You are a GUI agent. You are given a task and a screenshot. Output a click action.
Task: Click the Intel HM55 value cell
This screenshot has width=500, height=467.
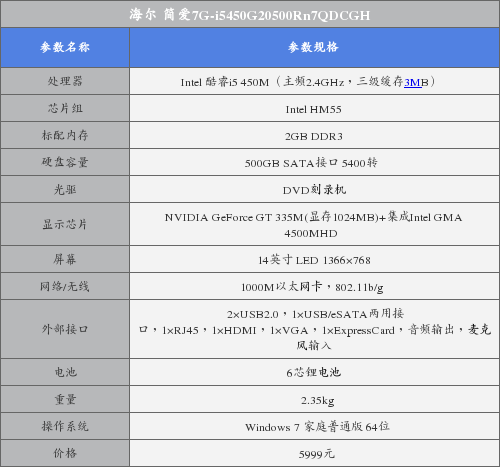click(313, 109)
